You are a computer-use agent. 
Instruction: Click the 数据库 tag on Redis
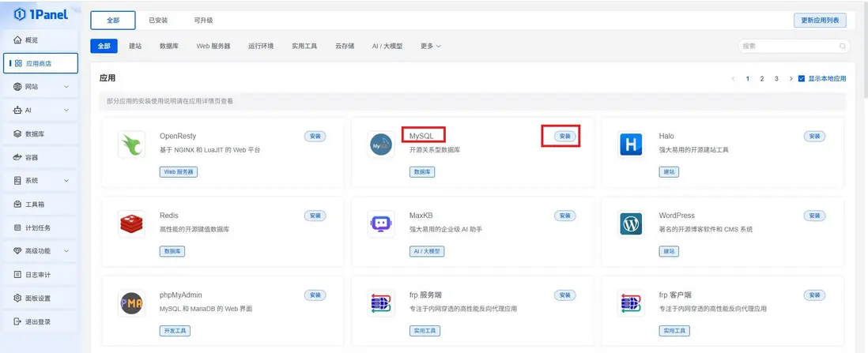click(172, 251)
